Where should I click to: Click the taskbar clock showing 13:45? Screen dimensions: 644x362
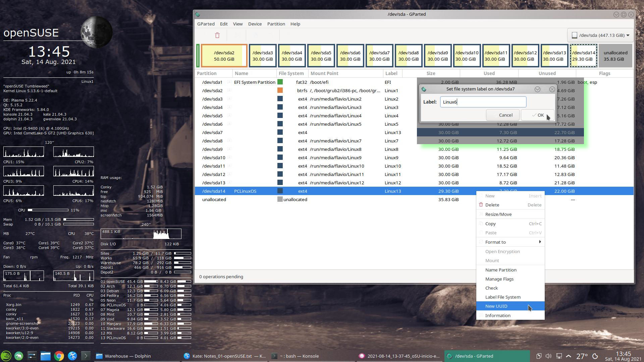click(623, 356)
